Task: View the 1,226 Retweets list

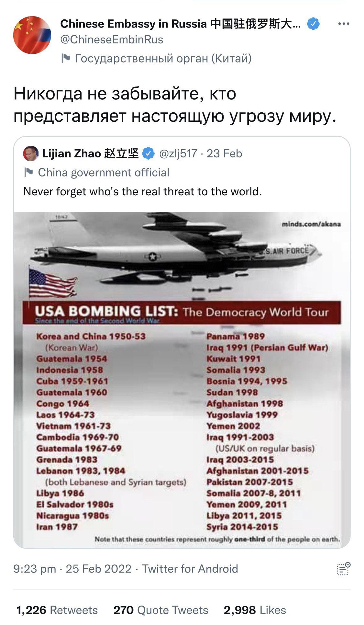Action: pos(57,610)
